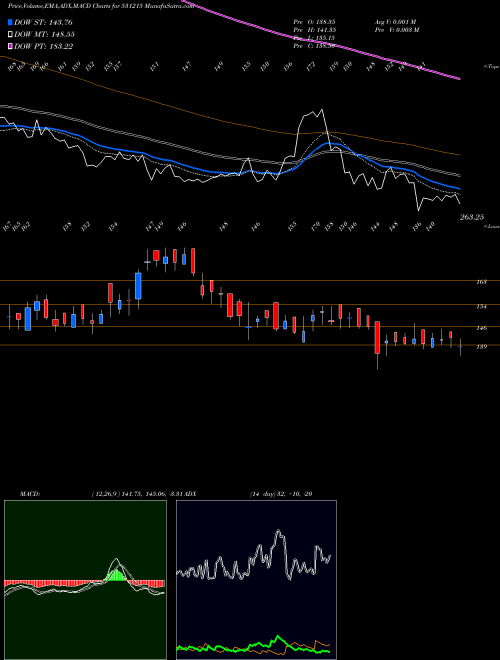
Task: Click the tallest red candlestick at chart peak
Action: (193, 261)
